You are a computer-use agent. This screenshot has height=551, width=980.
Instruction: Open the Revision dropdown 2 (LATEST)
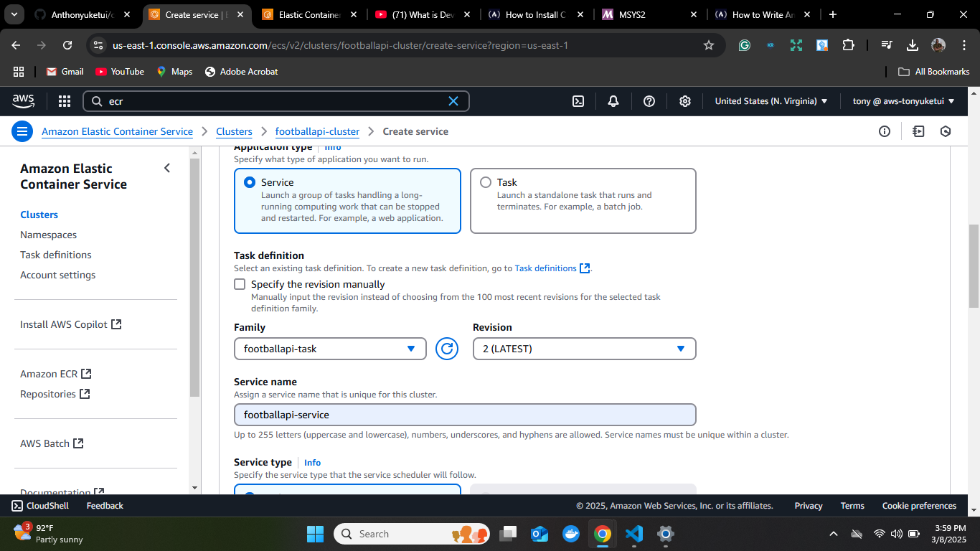pyautogui.click(x=584, y=349)
